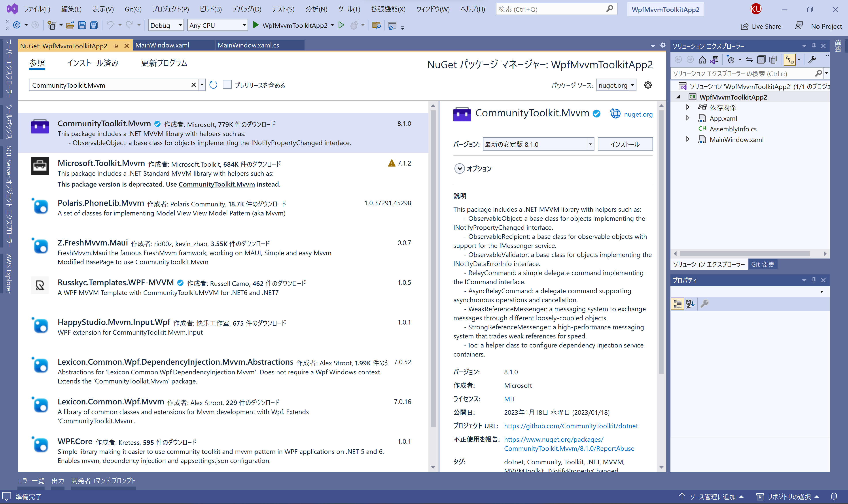
Task: Open the GitHub CommunityToolkit dotnet project URL
Action: point(571,426)
